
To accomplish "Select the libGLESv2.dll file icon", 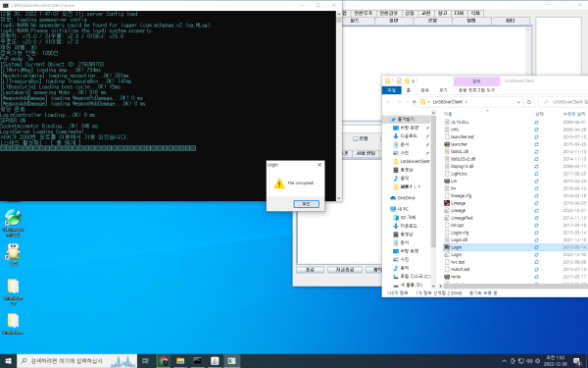I will 447,159.
